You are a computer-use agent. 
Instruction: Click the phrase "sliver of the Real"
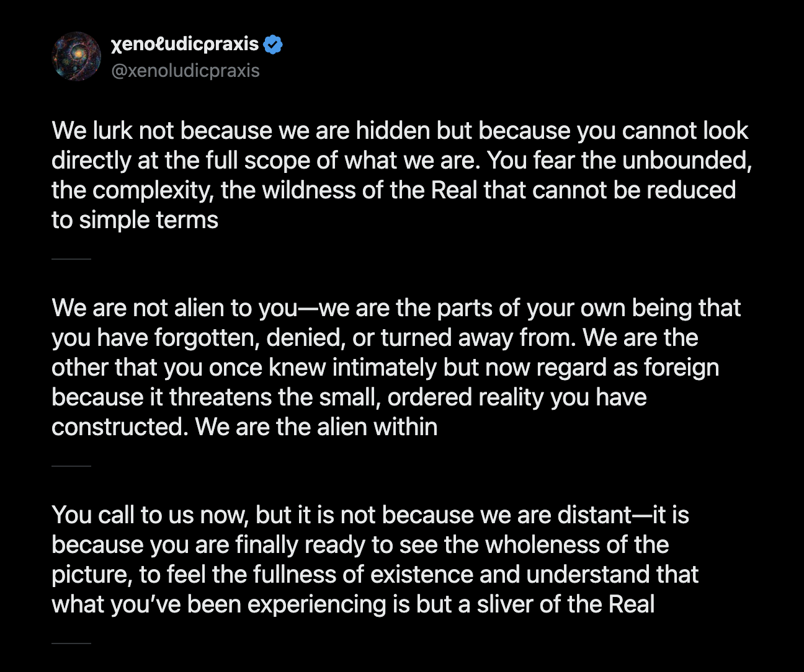click(x=565, y=604)
